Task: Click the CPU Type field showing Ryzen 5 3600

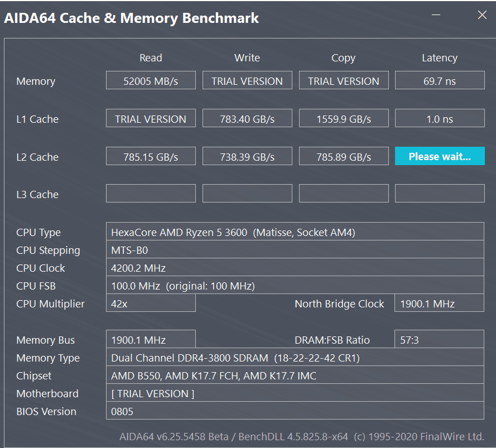Action: click(x=295, y=232)
